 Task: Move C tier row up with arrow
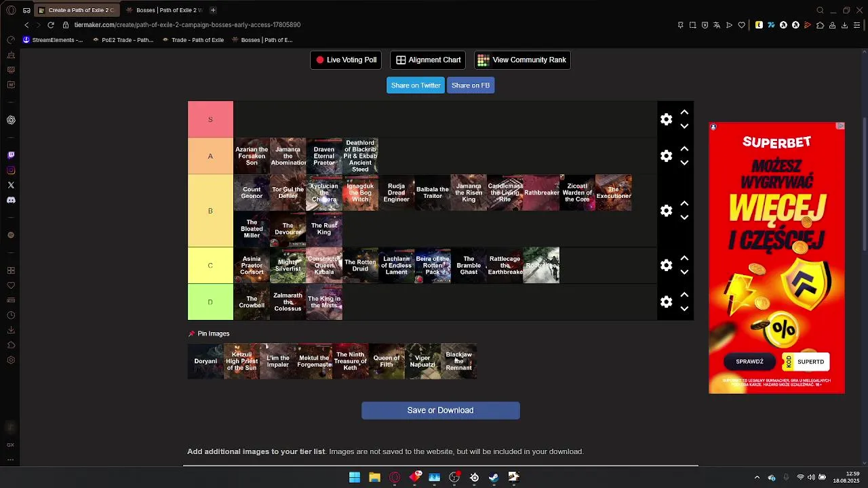(x=684, y=258)
